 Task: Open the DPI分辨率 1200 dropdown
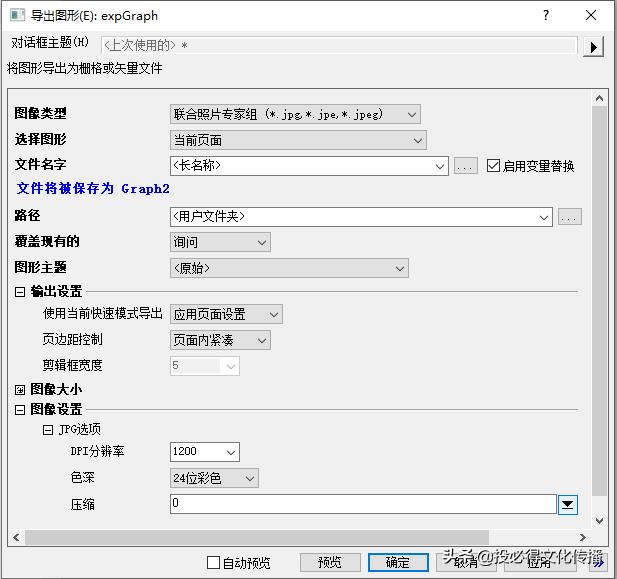coord(205,452)
